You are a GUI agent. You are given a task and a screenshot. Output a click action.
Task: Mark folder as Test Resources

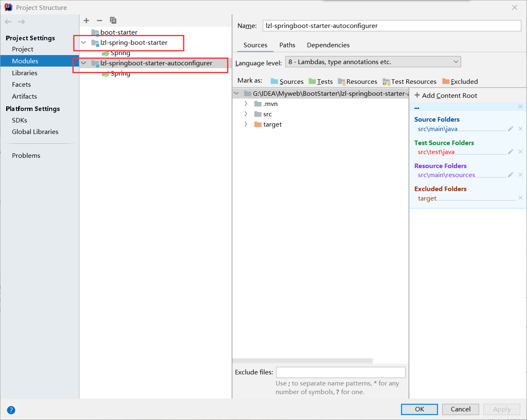[x=409, y=81]
